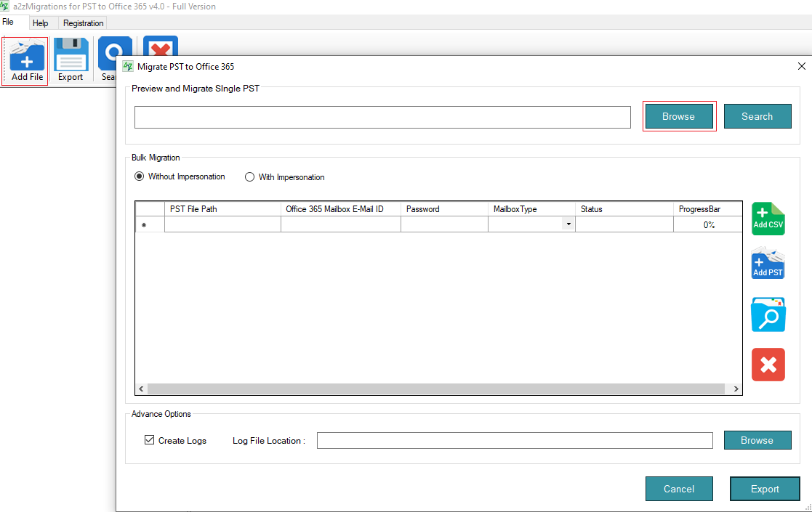812x512 pixels.
Task: Click the Password cell in new row
Action: [x=444, y=224]
